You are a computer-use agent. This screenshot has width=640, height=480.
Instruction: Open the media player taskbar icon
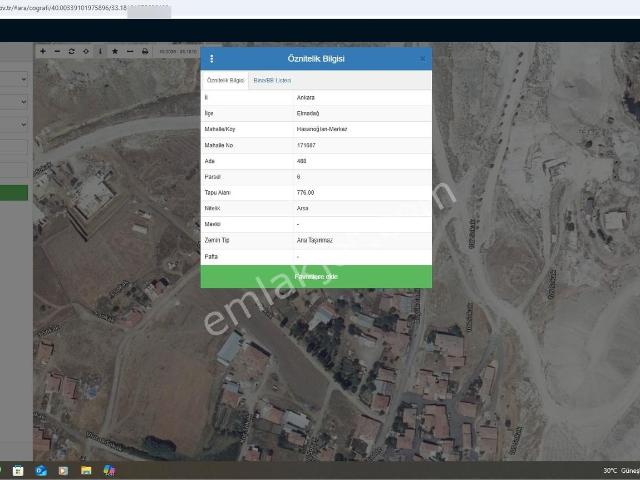point(63,471)
